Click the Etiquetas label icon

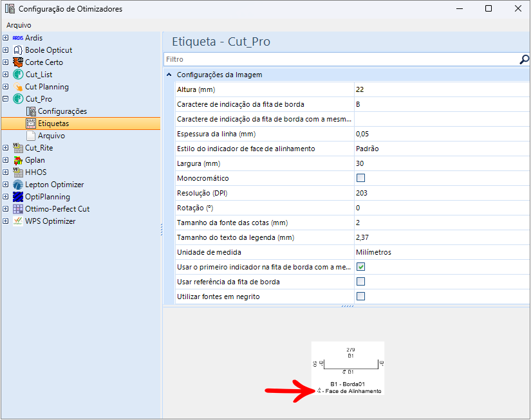31,123
